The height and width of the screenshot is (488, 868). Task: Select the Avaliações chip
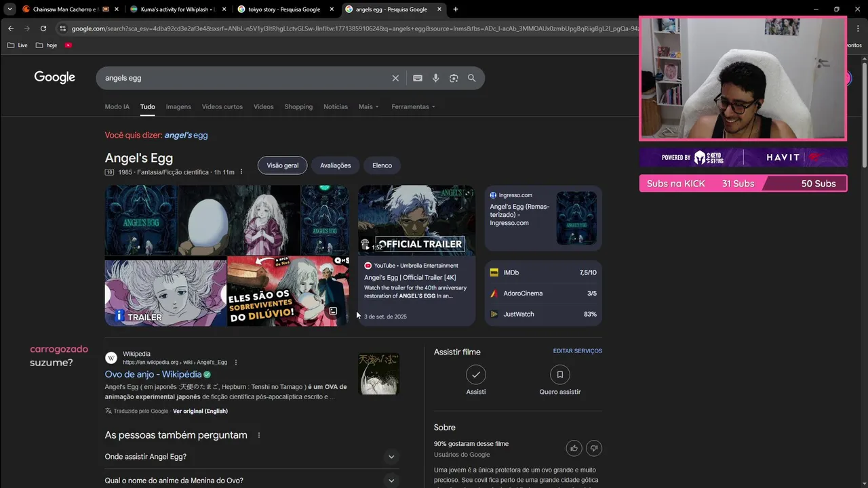[x=336, y=165]
